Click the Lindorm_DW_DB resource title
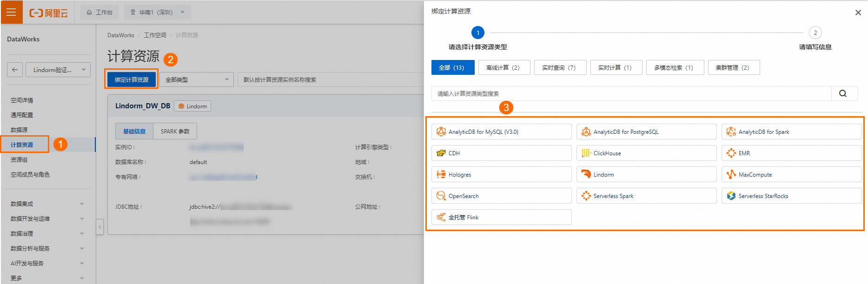 pos(143,106)
